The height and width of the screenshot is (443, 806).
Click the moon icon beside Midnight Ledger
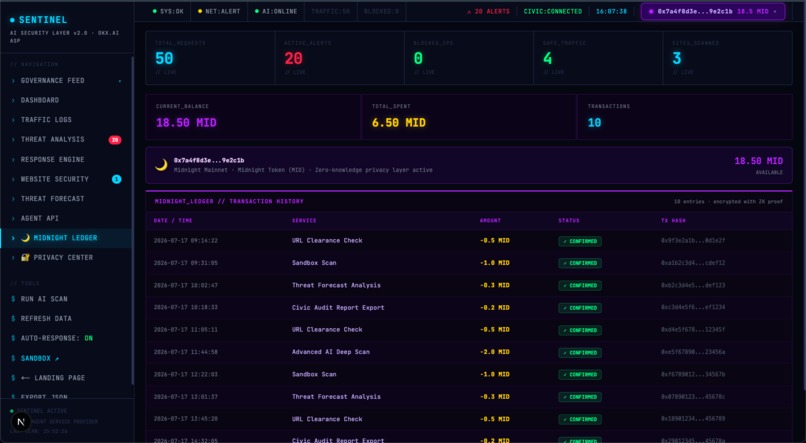25,238
